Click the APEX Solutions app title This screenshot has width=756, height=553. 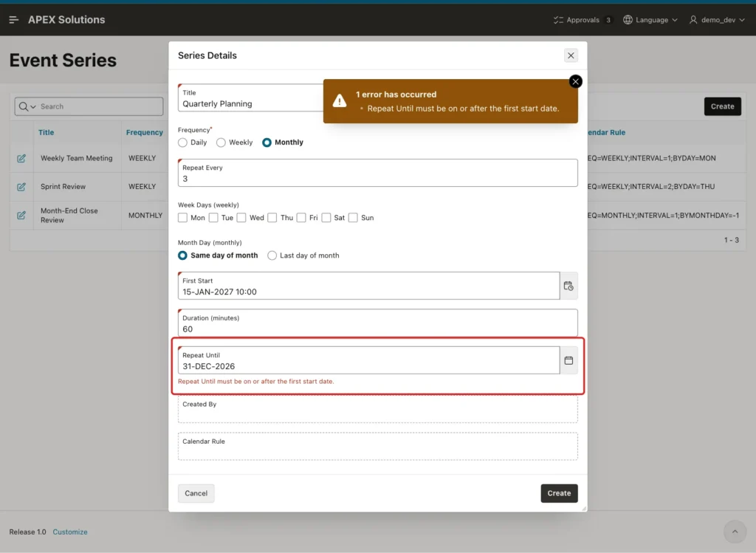(x=66, y=20)
